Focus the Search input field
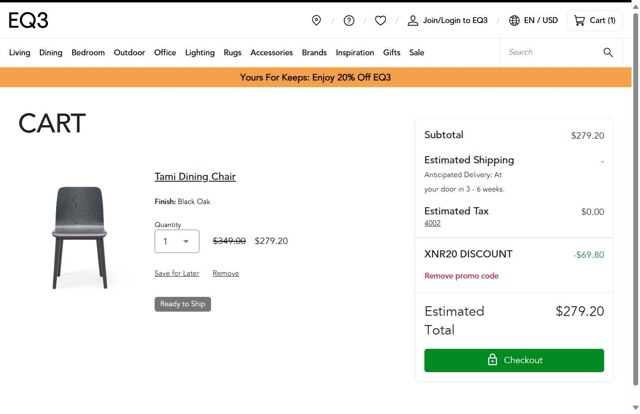Viewport: 640px width, 414px height. [x=553, y=52]
